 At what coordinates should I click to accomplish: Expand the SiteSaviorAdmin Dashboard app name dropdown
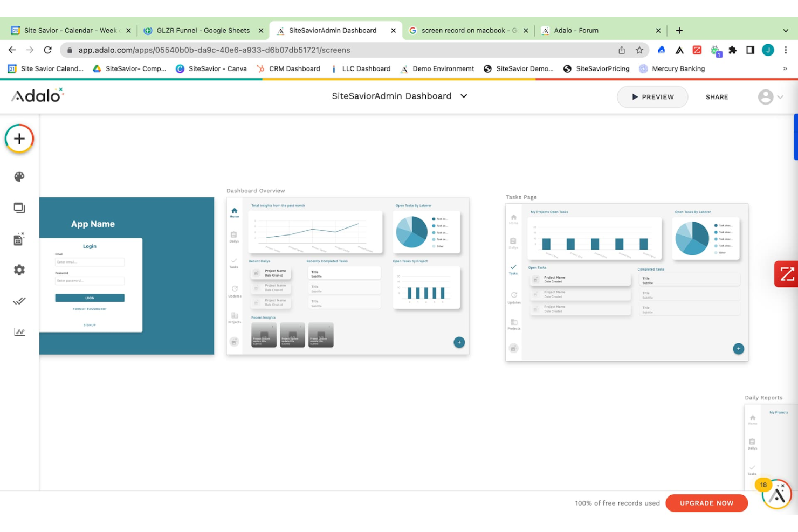tap(463, 96)
